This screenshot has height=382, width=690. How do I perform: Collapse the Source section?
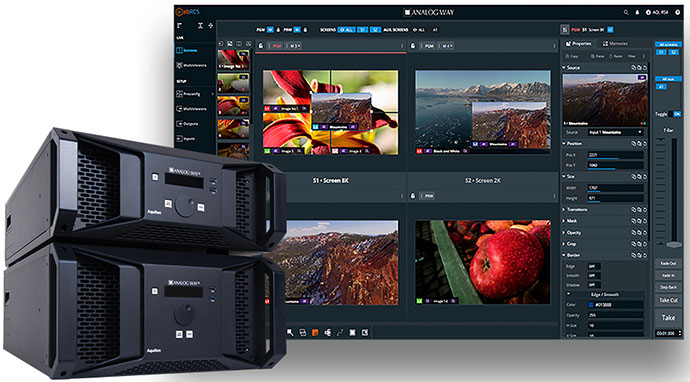coord(564,68)
